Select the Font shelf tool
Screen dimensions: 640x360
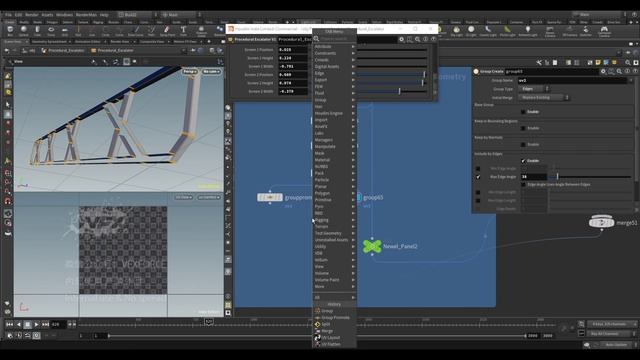[183, 31]
